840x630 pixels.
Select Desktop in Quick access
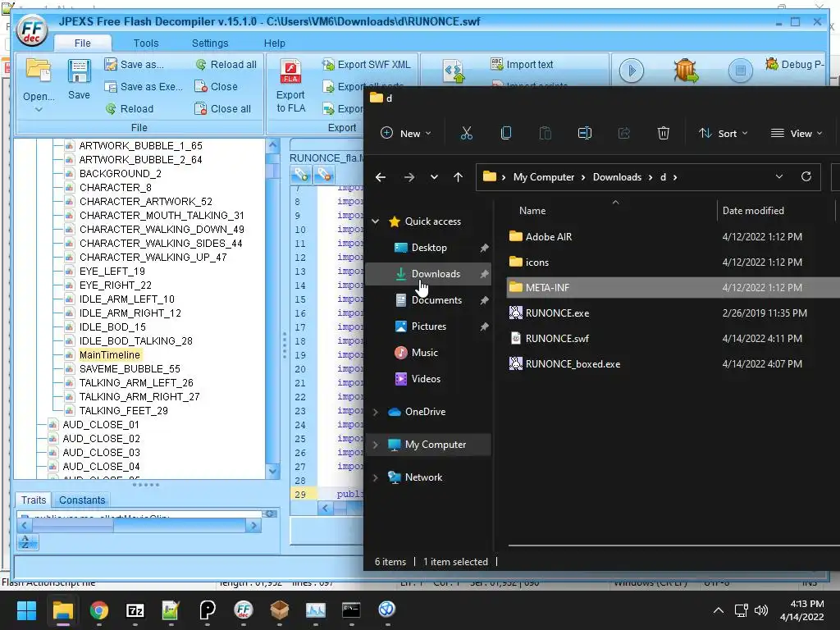pyautogui.click(x=428, y=248)
